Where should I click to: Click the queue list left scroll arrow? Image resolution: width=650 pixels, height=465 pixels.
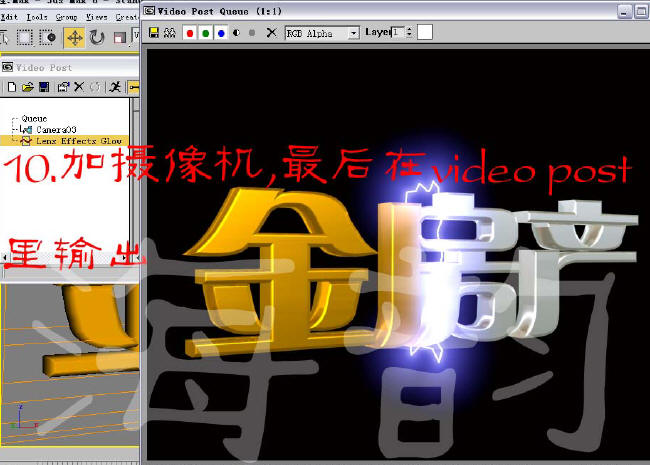pos(5,257)
